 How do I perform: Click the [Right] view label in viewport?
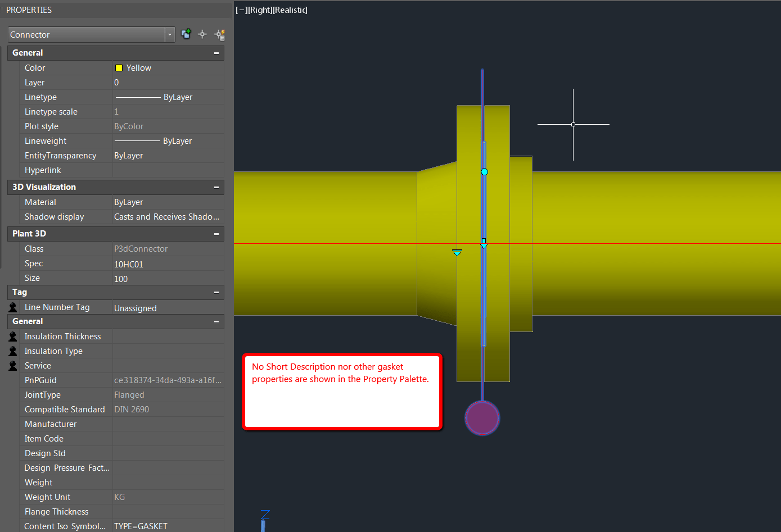click(x=260, y=10)
